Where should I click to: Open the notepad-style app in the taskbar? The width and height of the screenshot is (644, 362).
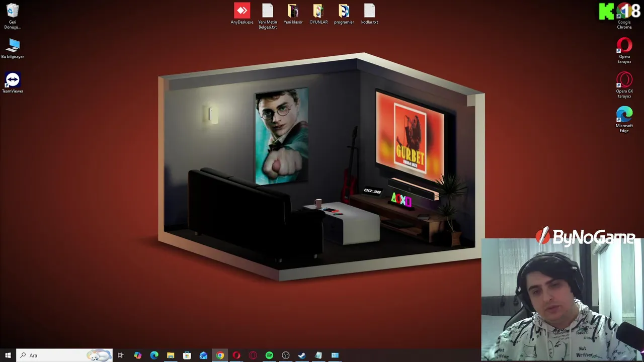tap(318, 355)
